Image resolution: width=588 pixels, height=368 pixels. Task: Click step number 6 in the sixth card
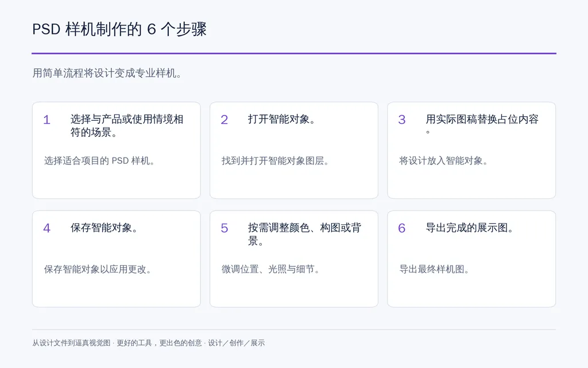[401, 228]
